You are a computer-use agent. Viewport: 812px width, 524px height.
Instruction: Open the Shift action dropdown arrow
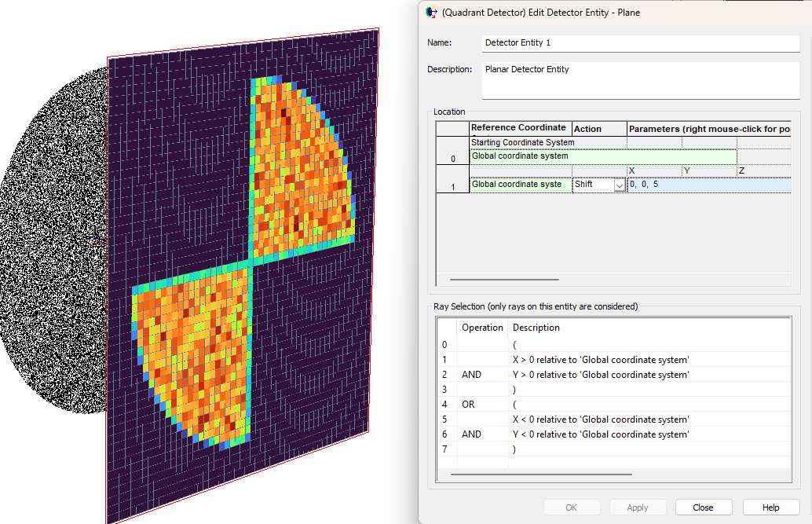tap(620, 185)
